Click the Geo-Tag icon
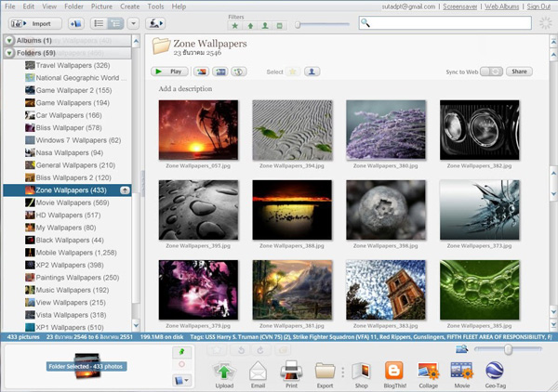Image resolution: width=558 pixels, height=392 pixels. point(495,374)
